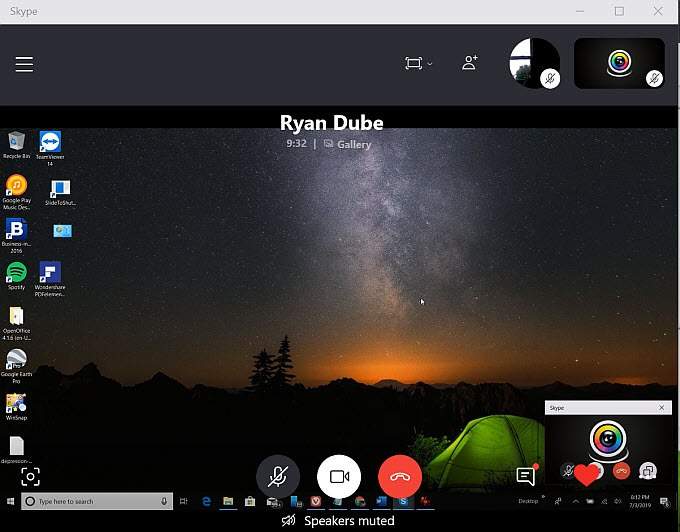
Task: Click the Speakers muted notice
Action: pyautogui.click(x=338, y=521)
